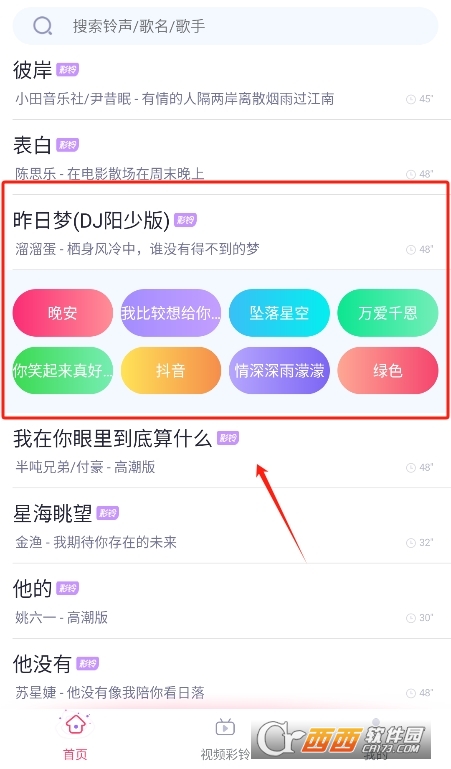
Task: Open the song 我在你眼里到底算什么
Action: pyautogui.click(x=225, y=452)
